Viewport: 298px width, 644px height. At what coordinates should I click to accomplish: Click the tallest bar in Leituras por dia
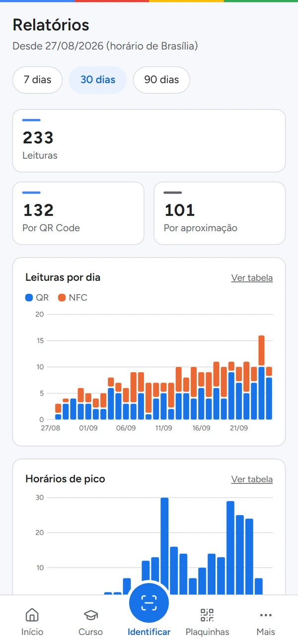(261, 378)
